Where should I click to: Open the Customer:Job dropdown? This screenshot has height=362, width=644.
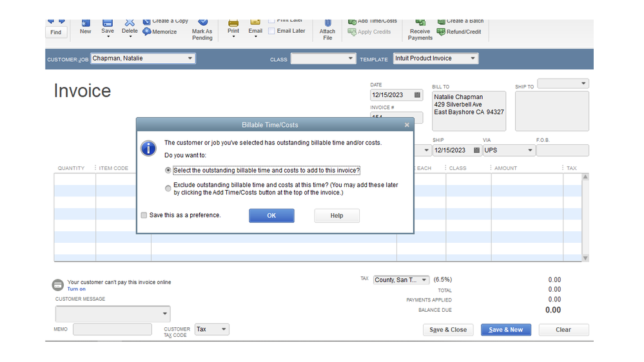(x=190, y=58)
